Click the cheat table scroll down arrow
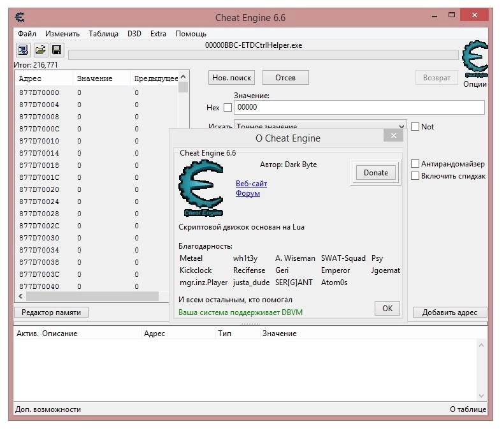 [481, 395]
